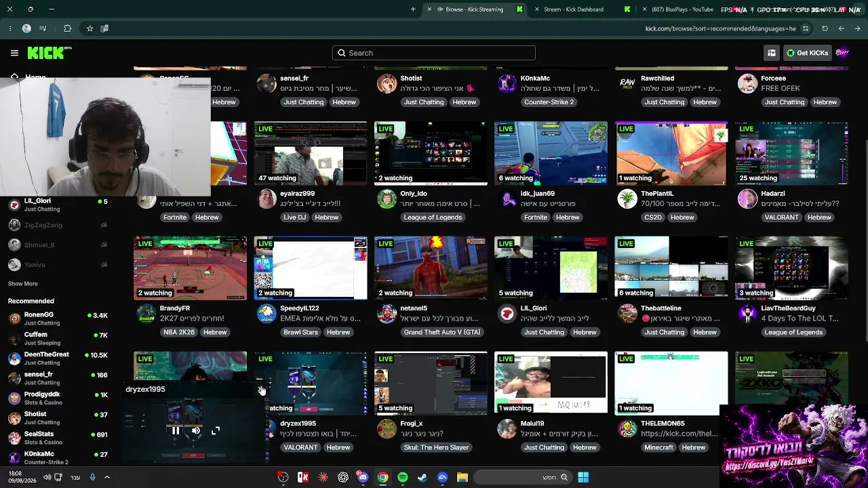The height and width of the screenshot is (488, 868).
Task: Open Discord from the taskbar
Action: 363,477
